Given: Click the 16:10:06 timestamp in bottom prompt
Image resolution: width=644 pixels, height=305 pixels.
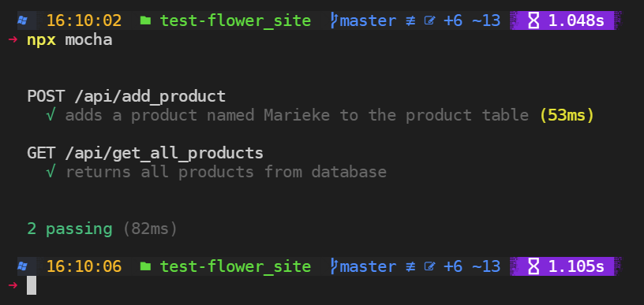Looking at the screenshot, I should pos(84,266).
